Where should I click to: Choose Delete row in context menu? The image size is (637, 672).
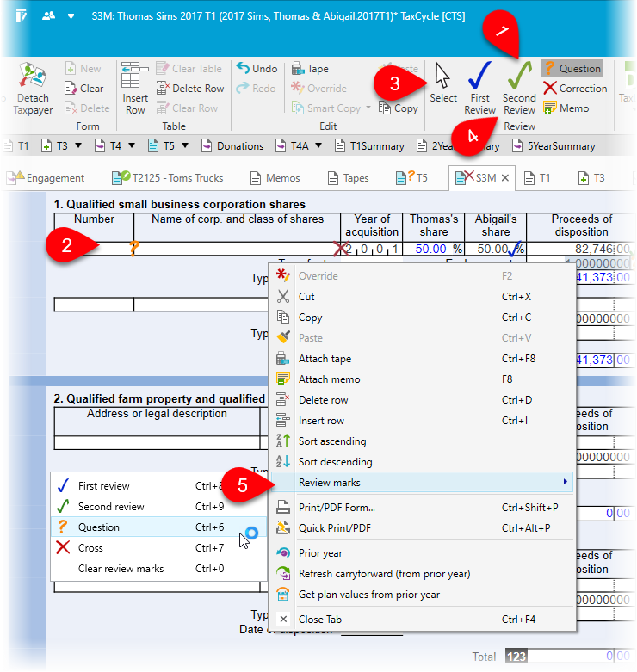(x=423, y=400)
